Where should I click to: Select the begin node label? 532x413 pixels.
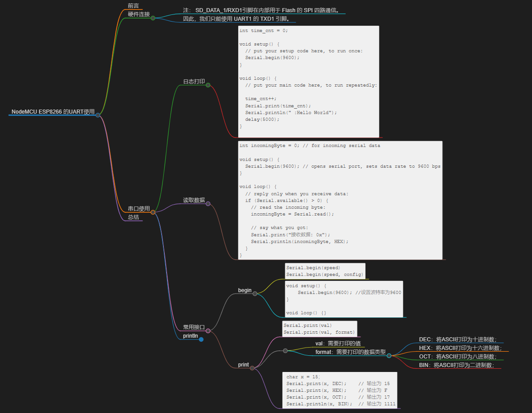point(245,290)
